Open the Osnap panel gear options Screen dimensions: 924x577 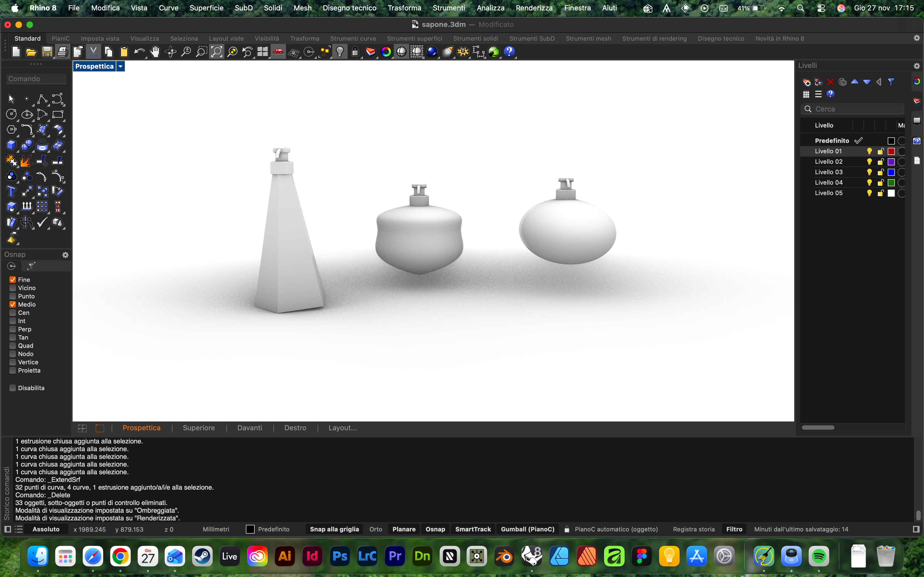(65, 255)
